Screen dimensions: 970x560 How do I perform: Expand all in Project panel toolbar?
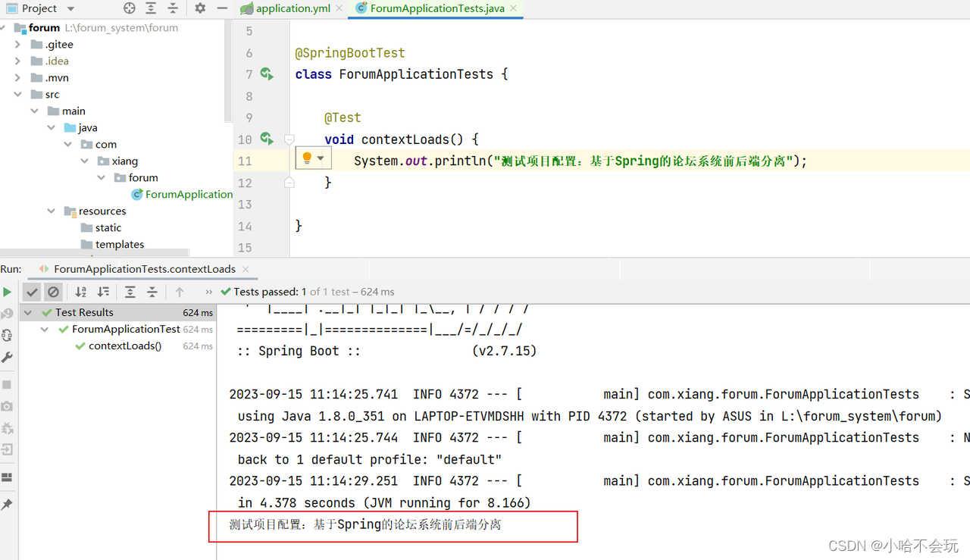click(152, 8)
